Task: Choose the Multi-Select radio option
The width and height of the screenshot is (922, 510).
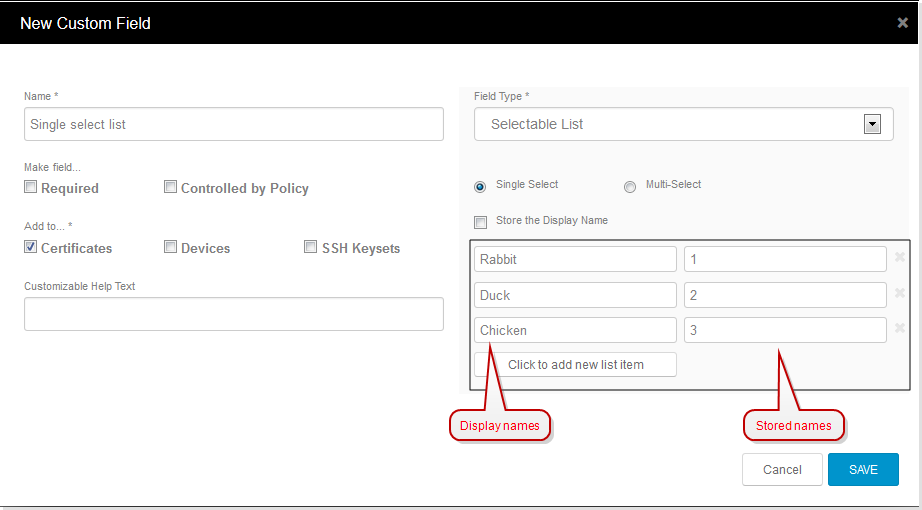Action: 630,186
